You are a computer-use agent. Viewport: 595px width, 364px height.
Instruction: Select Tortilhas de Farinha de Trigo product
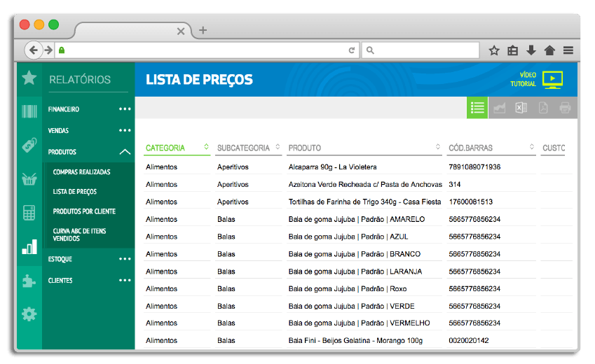click(364, 202)
